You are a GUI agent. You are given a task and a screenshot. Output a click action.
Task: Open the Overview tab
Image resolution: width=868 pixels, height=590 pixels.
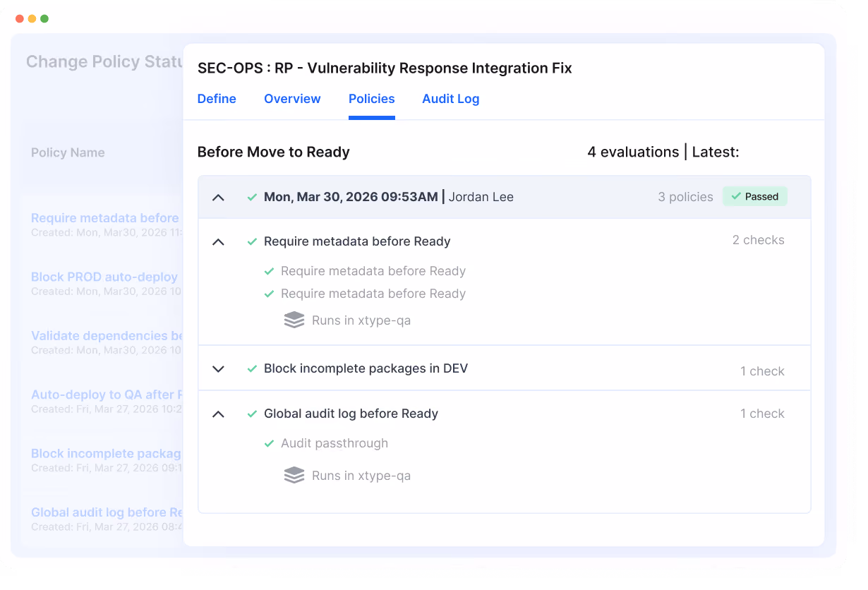tap(292, 99)
